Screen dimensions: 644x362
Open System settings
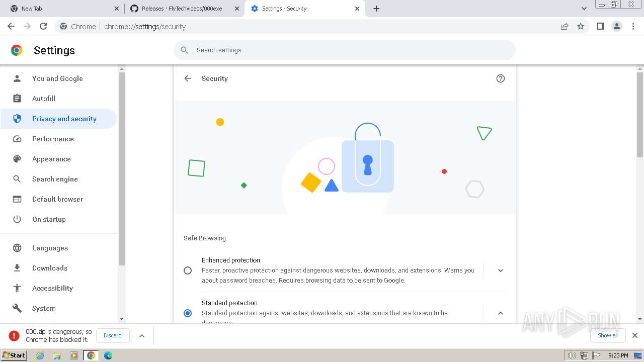point(58,308)
